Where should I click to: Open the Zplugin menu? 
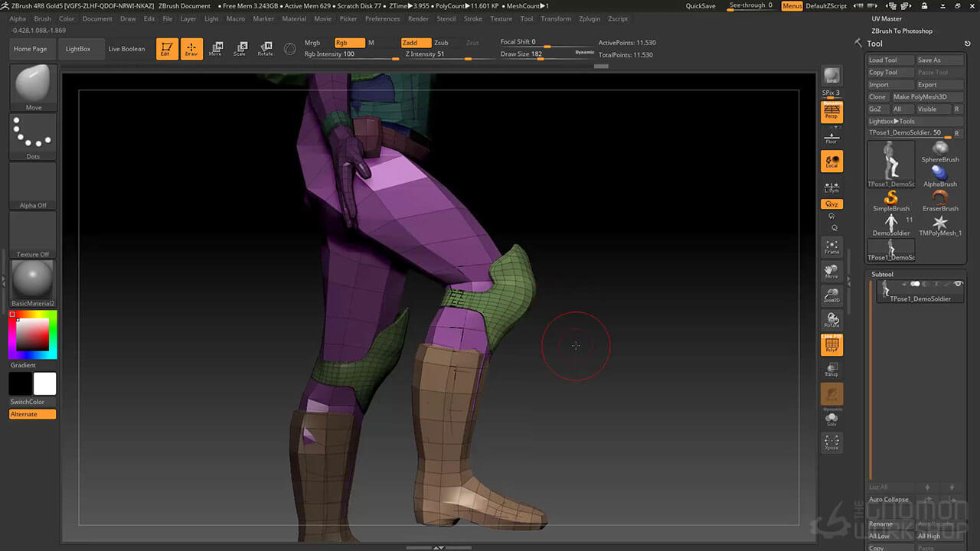590,18
